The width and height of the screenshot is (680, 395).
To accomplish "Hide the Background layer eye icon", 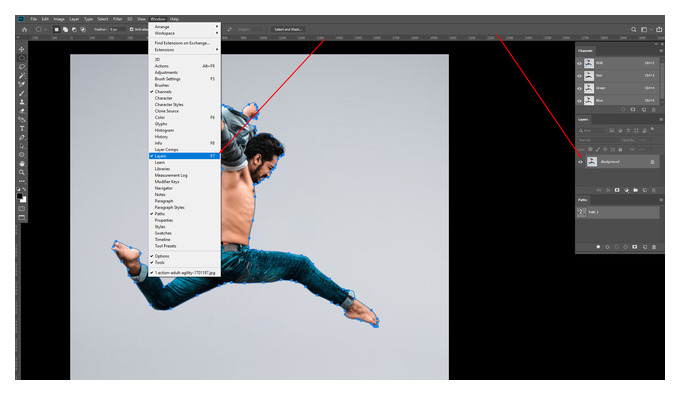I will click(x=580, y=162).
